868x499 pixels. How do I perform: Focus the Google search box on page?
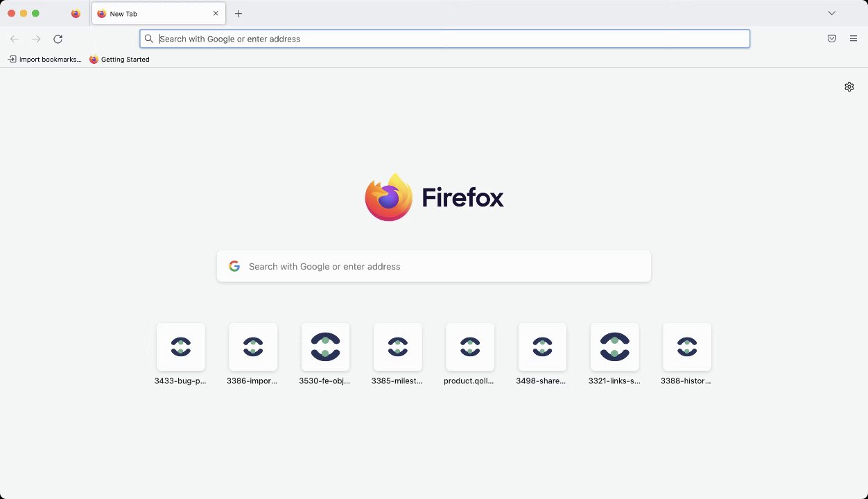(x=434, y=266)
